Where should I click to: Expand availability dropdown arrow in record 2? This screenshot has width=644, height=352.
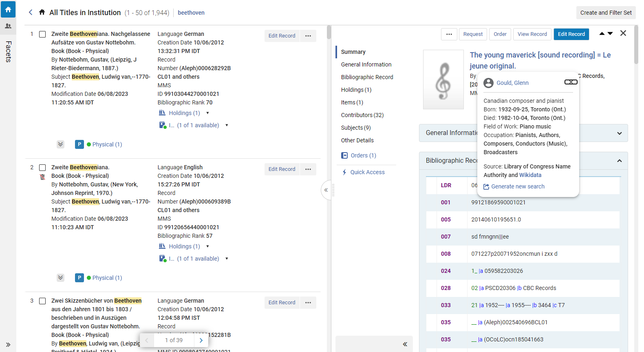point(227,259)
